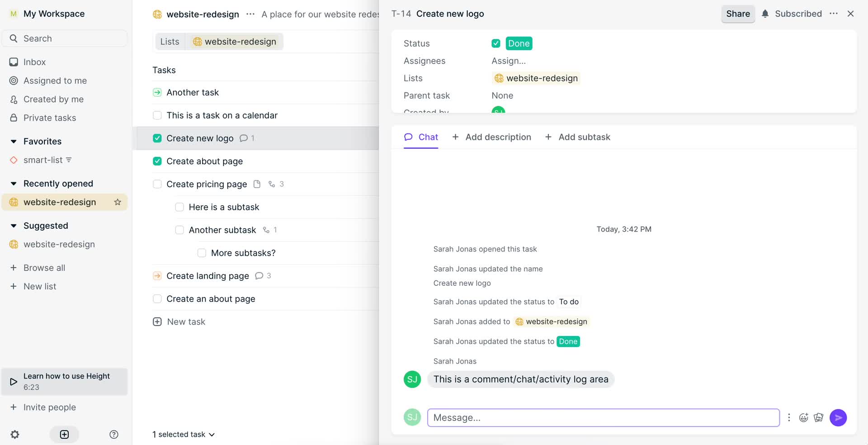The width and height of the screenshot is (868, 445).
Task: Add a New task in list
Action: tap(179, 322)
